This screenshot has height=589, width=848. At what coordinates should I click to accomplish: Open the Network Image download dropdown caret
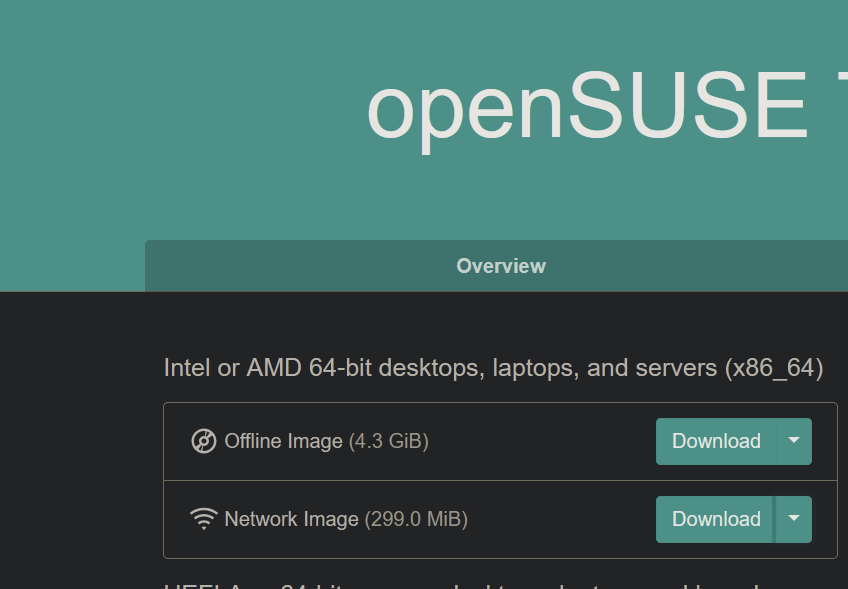tap(794, 519)
